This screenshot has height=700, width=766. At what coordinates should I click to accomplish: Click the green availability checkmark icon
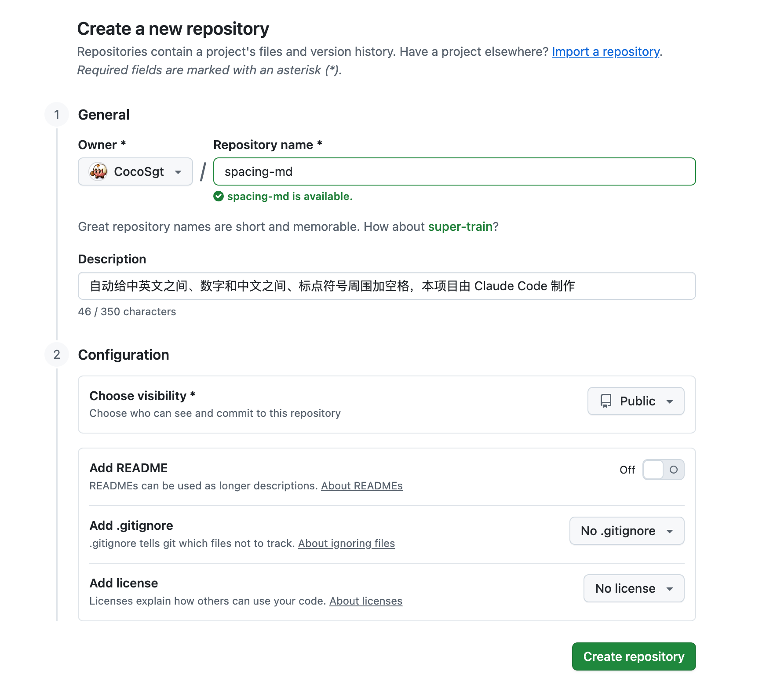coord(219,196)
